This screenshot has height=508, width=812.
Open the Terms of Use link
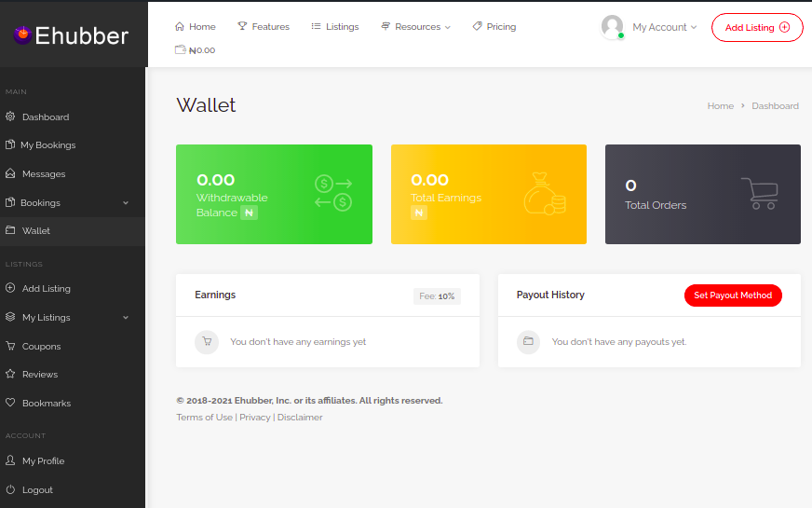204,418
